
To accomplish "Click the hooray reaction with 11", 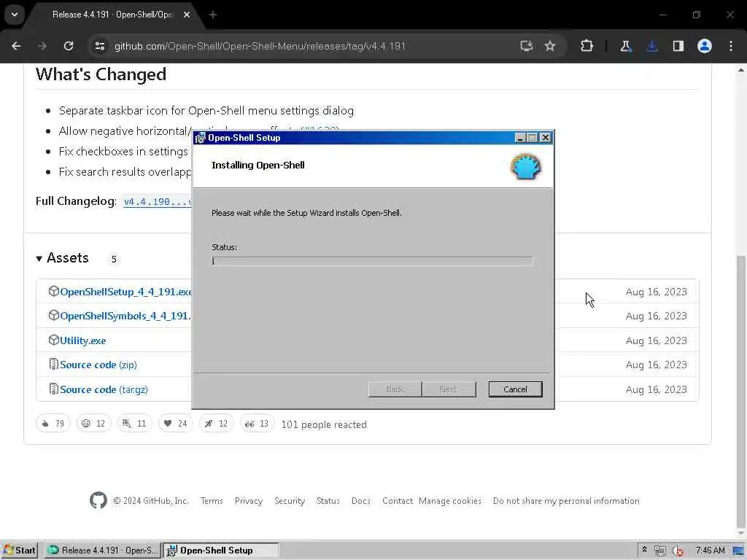I will [x=135, y=424].
